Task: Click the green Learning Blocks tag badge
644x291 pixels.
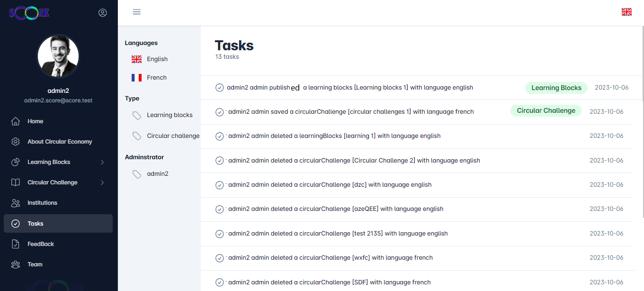Action: click(556, 88)
